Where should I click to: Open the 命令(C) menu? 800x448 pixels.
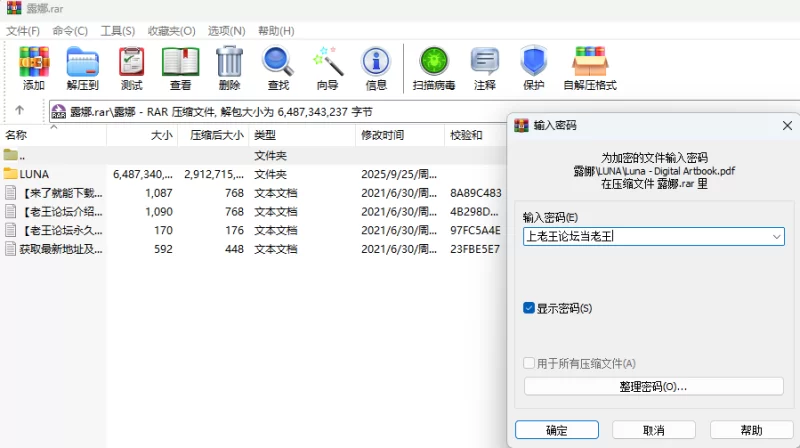[x=70, y=31]
